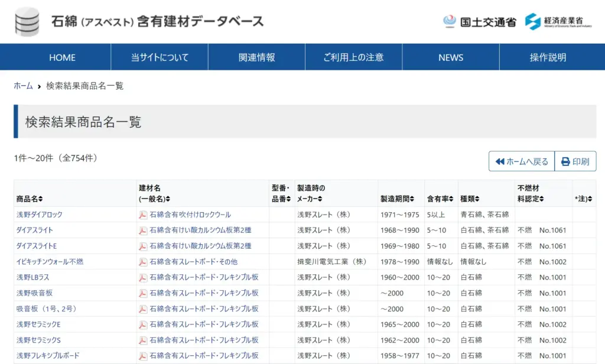Sort by 種類 column header

470,199
